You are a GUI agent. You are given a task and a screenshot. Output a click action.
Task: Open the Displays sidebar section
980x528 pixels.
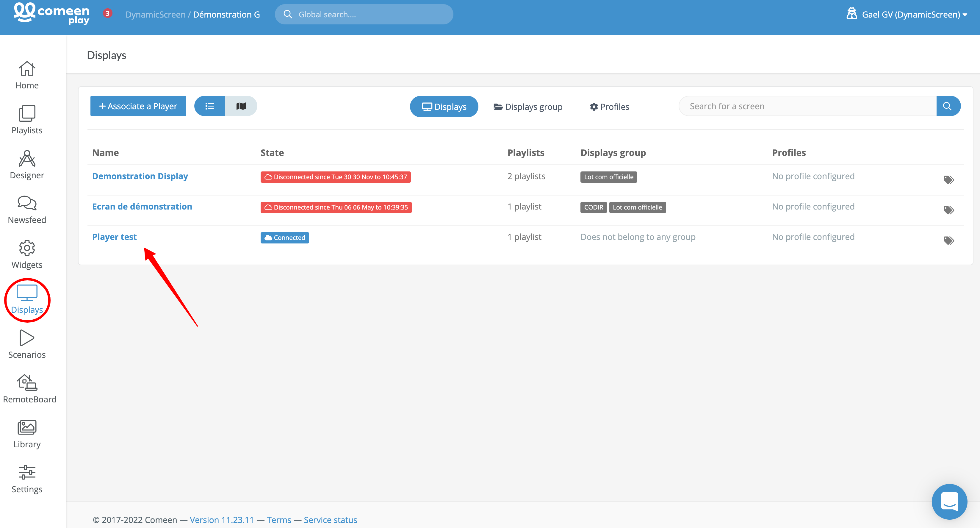(27, 300)
